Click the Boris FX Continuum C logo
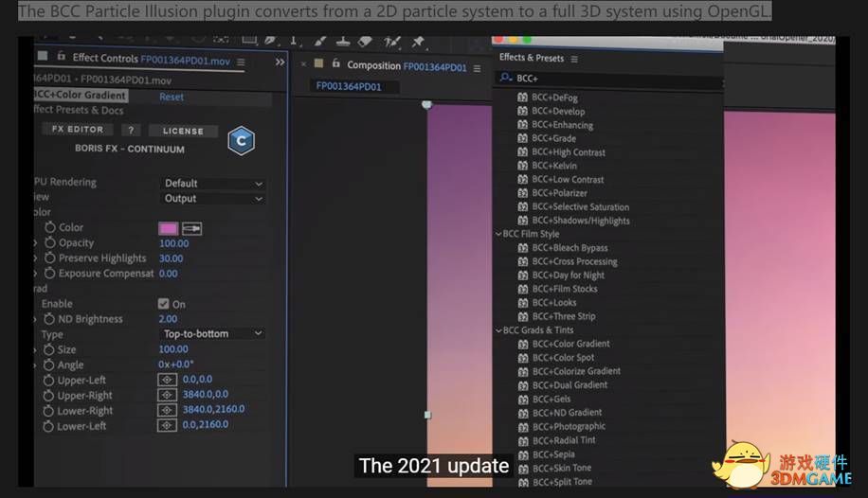Screen dimensions: 868x498 [241, 140]
